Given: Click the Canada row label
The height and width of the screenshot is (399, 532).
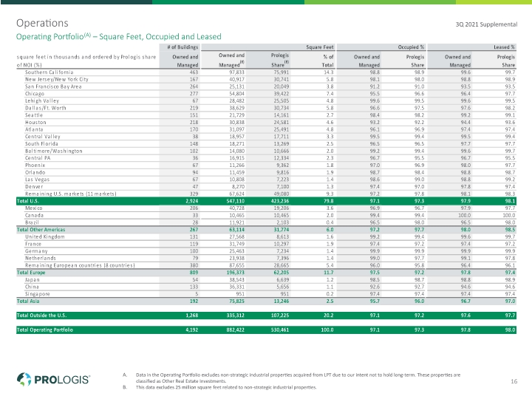Looking at the screenshot, I should point(34,215).
